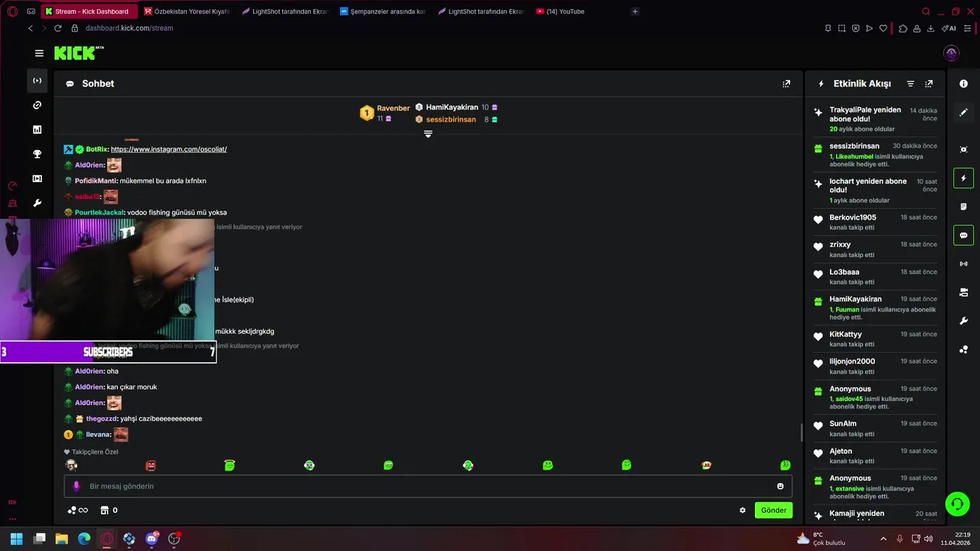Select the red angry emote

coord(151,465)
